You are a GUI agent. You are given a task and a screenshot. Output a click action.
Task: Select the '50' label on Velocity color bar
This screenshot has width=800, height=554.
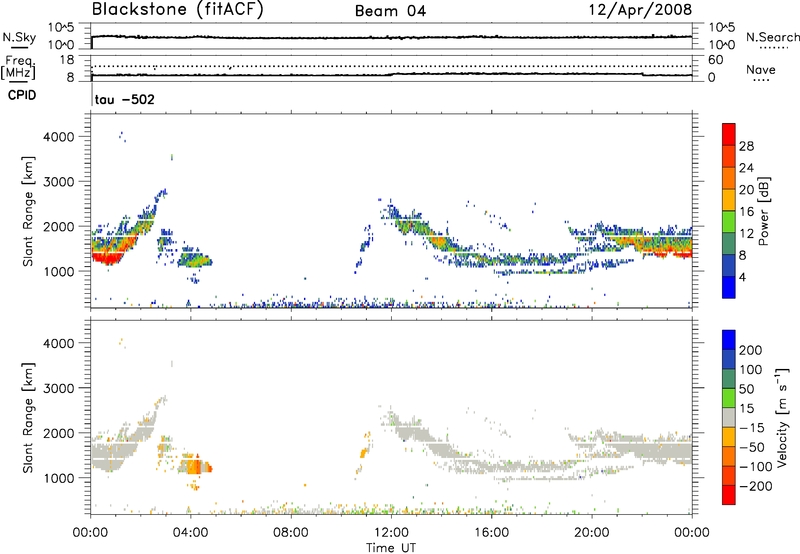pyautogui.click(x=746, y=389)
